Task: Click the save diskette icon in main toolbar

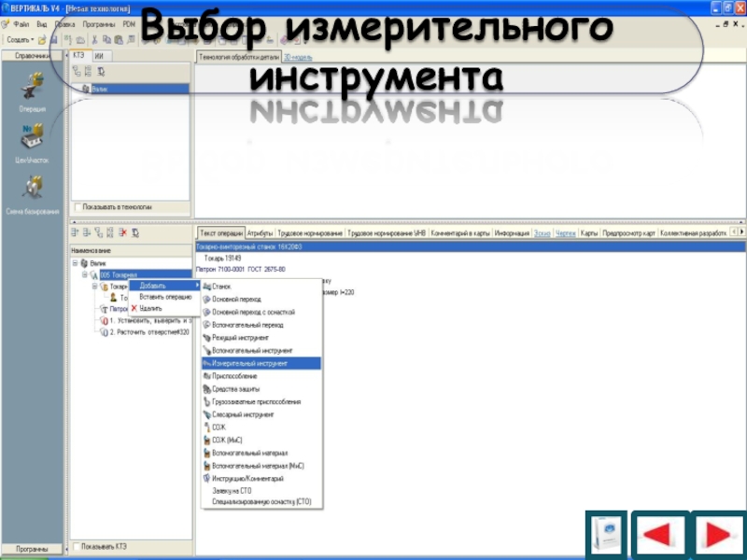Action: 54,40
